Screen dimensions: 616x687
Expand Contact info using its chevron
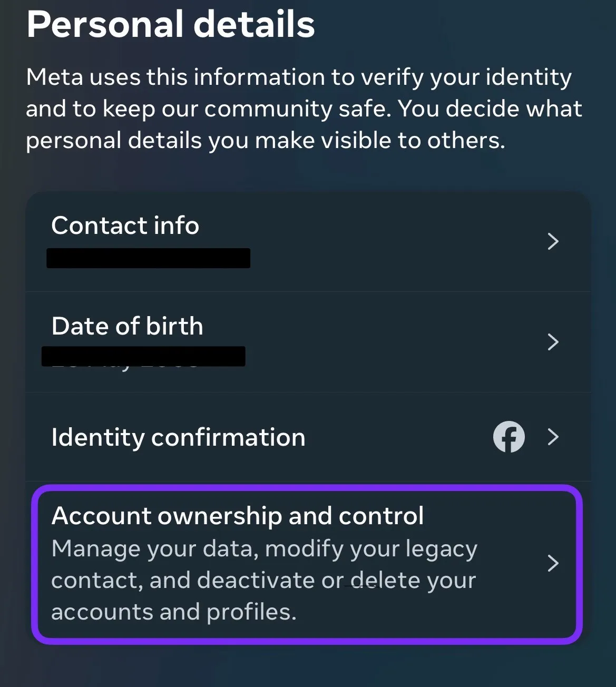(x=553, y=241)
